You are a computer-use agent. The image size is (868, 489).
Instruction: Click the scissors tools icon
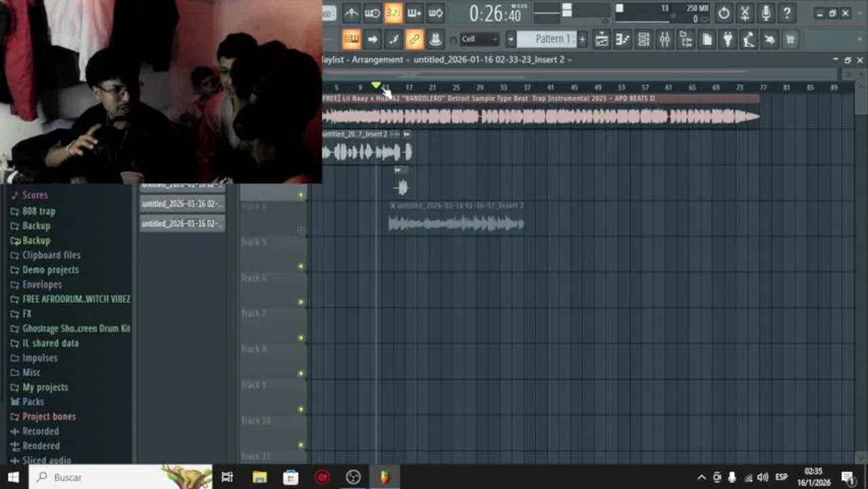tap(745, 13)
